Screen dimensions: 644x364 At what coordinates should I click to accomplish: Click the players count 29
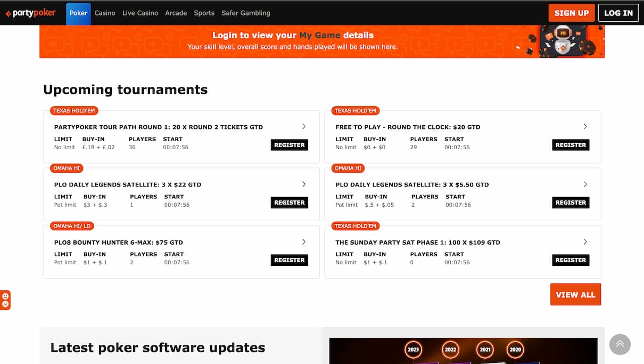coord(414,148)
